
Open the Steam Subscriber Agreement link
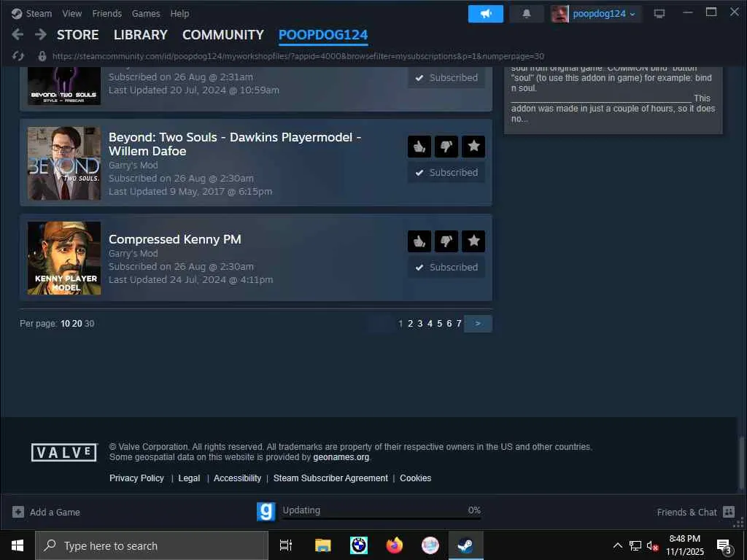pyautogui.click(x=330, y=478)
